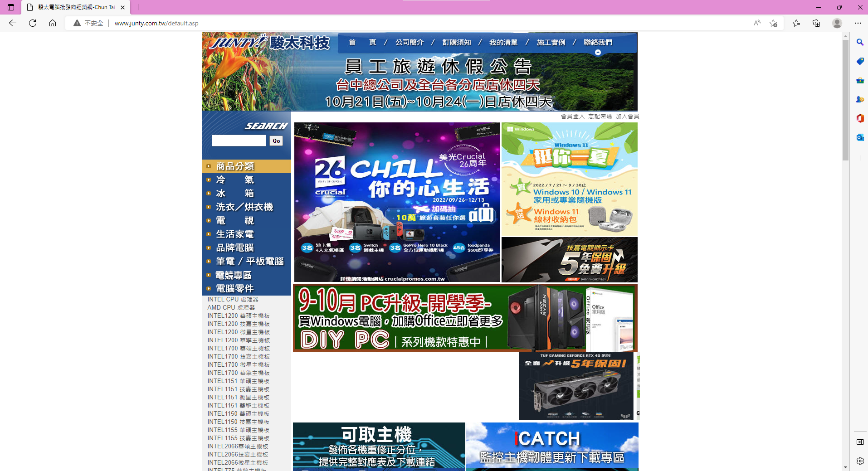Open AMD CPU 處理器 link
Image resolution: width=868 pixels, height=471 pixels.
(x=231, y=308)
